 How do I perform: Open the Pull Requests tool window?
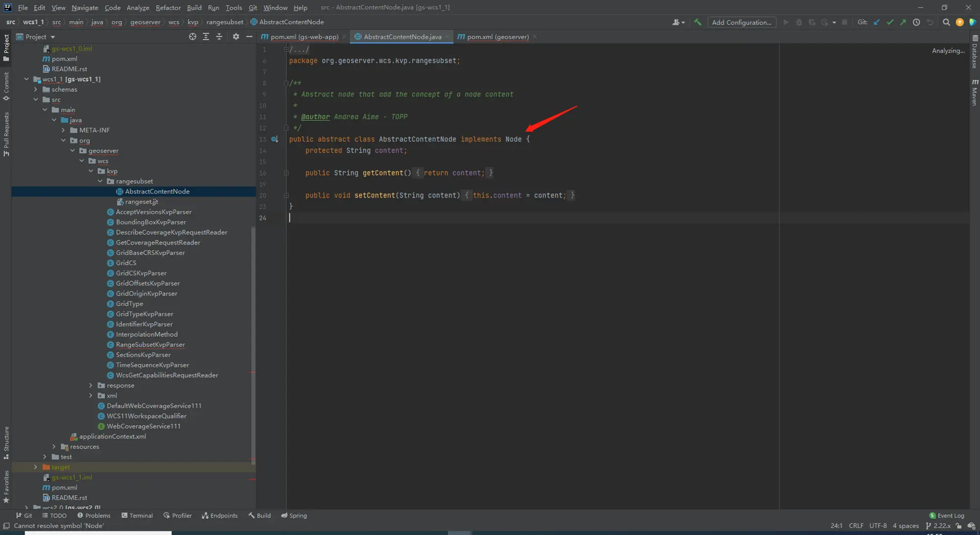pos(6,134)
